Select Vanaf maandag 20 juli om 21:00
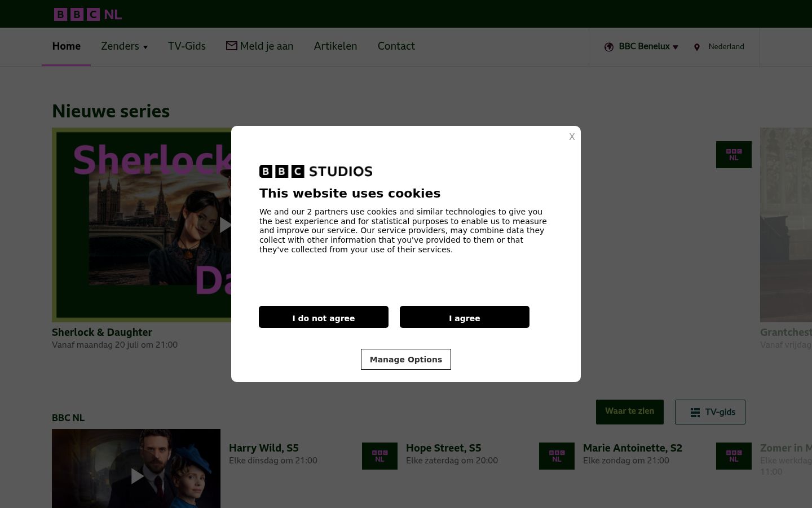 click(x=114, y=345)
